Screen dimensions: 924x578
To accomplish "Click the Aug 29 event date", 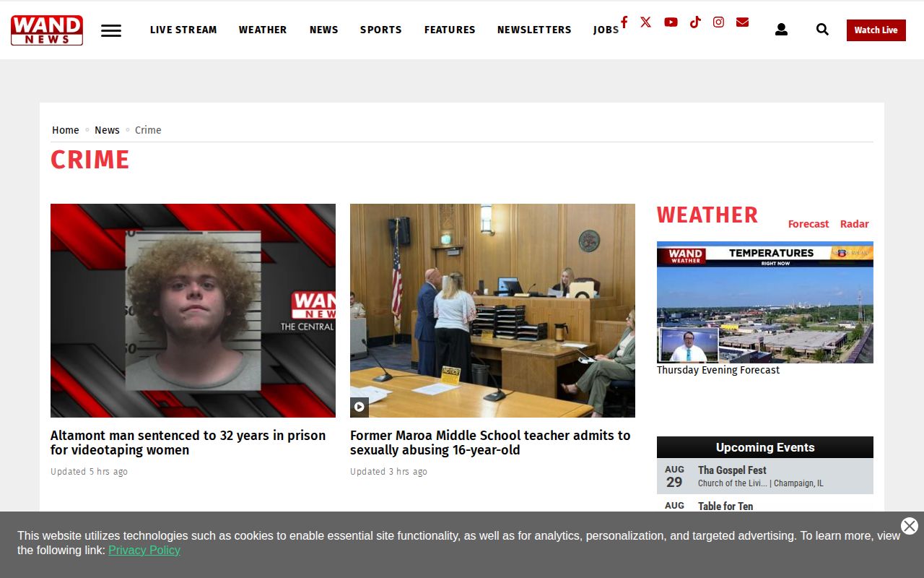I will tap(674, 477).
